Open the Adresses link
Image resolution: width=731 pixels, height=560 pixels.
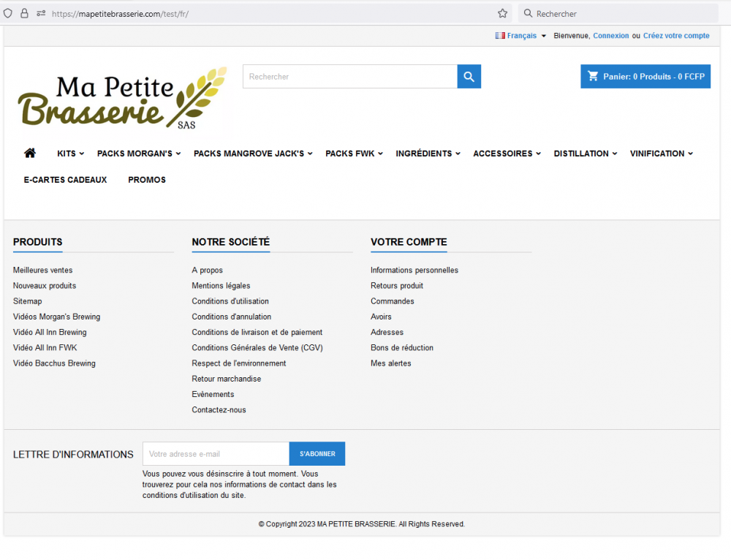tap(387, 332)
